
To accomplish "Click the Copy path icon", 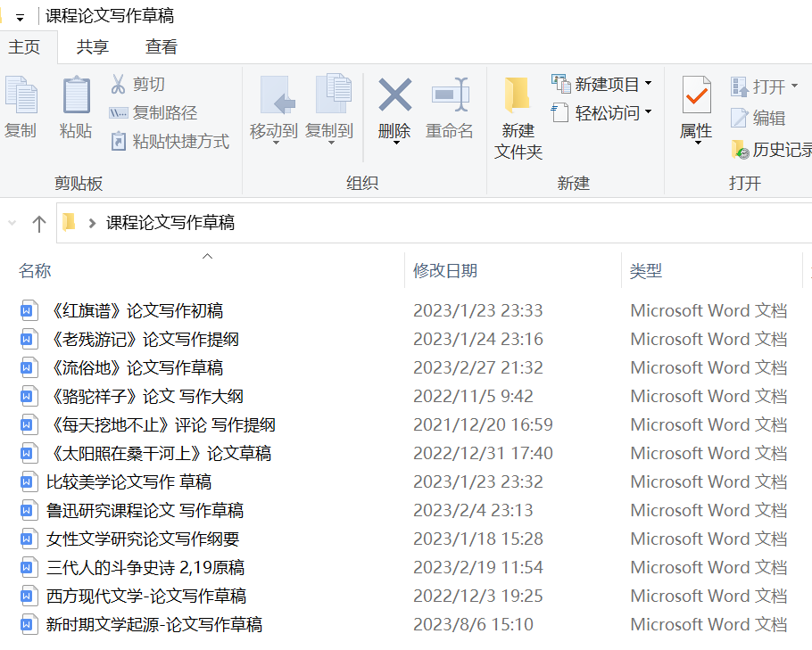I will pyautogui.click(x=119, y=113).
